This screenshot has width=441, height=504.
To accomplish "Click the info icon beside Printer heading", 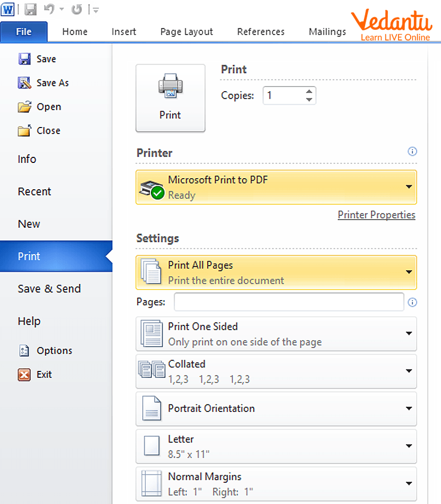I will tap(412, 151).
